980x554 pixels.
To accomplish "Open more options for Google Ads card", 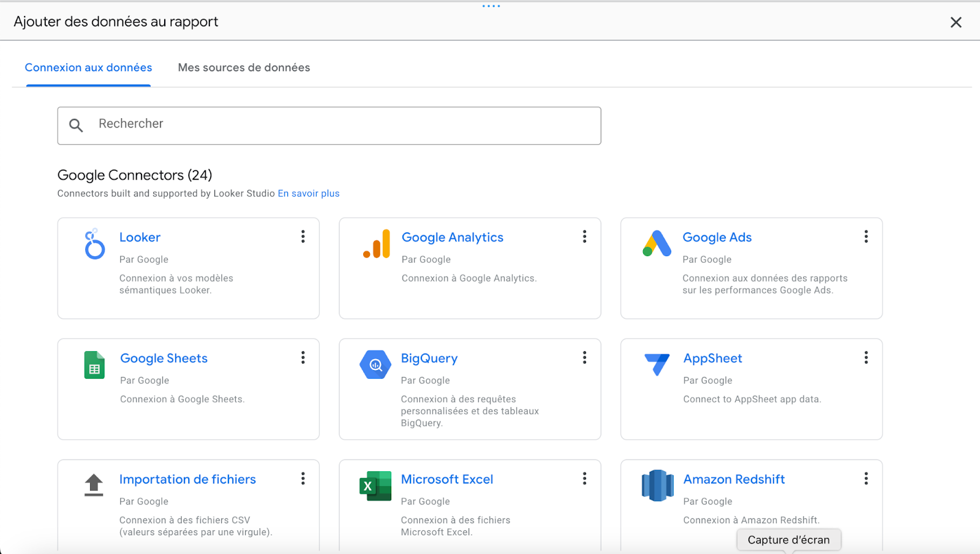I will [x=866, y=237].
